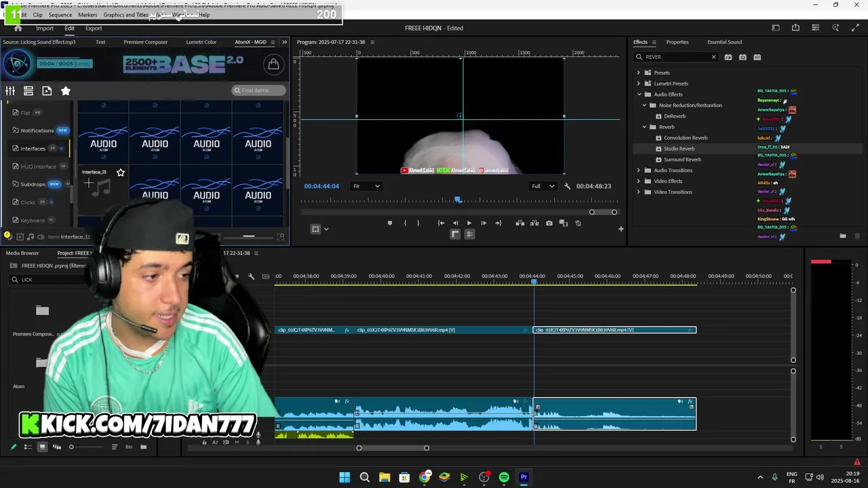
Task: Create new custom bin in Effects panel
Action: tap(843, 236)
